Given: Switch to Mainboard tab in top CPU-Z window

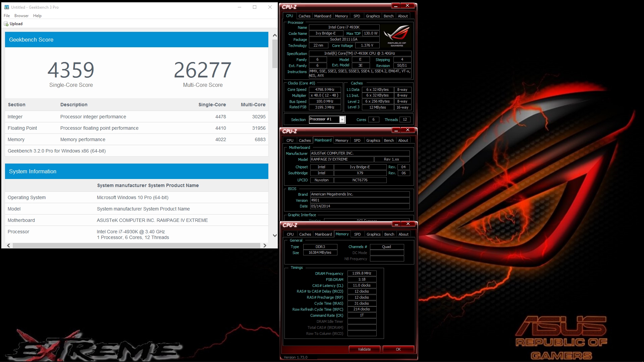Looking at the screenshot, I should click(x=322, y=16).
